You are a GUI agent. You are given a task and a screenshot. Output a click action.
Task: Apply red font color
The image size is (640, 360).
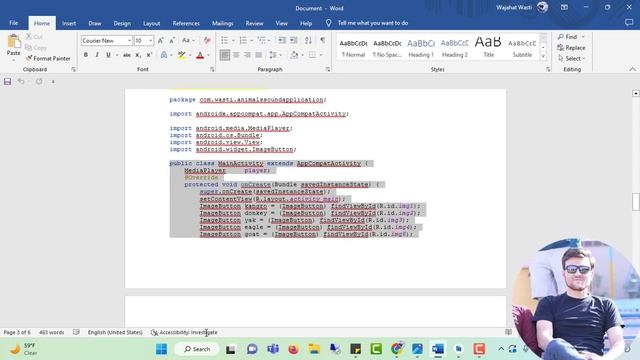pos(200,55)
